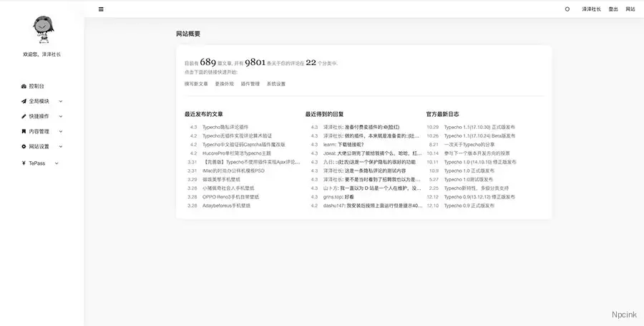Click the 插件管理 quick link
This screenshot has height=326, width=644.
tap(250, 84)
